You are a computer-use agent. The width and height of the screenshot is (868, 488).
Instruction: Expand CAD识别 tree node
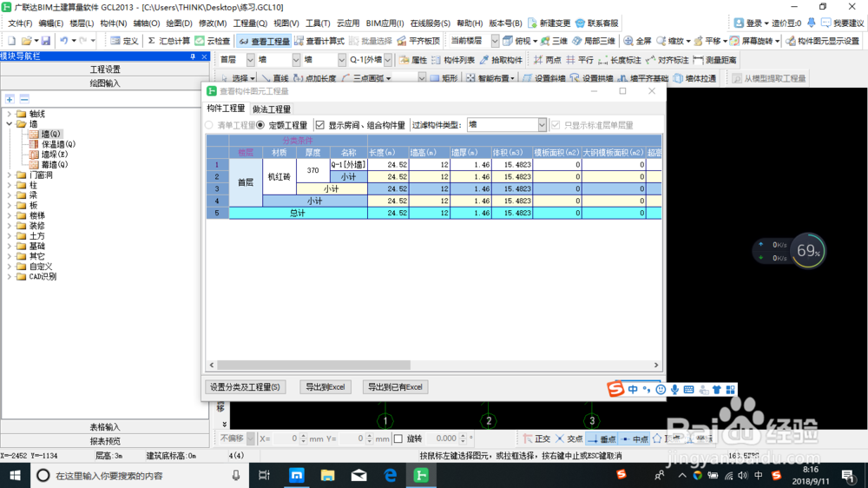[9, 276]
